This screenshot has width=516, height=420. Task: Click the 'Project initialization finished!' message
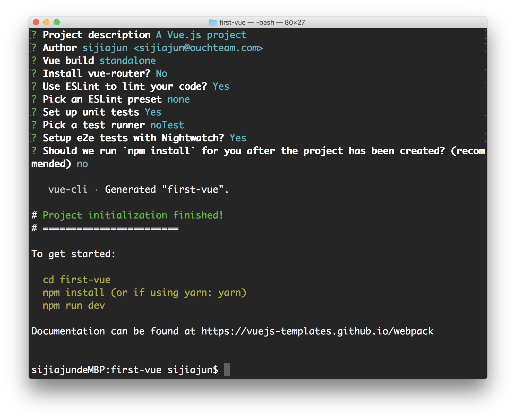pyautogui.click(x=133, y=215)
